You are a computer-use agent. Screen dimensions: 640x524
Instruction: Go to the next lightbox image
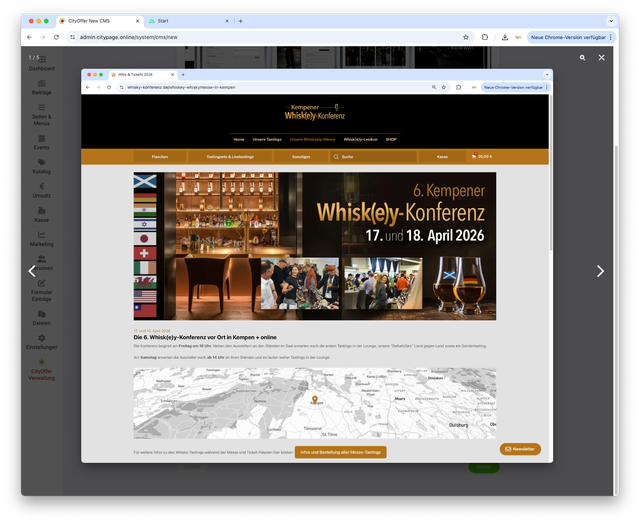(600, 271)
